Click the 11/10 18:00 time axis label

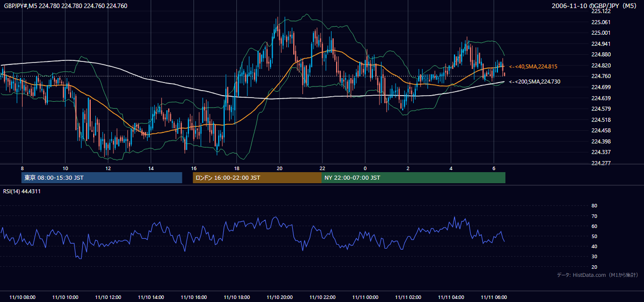pos(236,297)
